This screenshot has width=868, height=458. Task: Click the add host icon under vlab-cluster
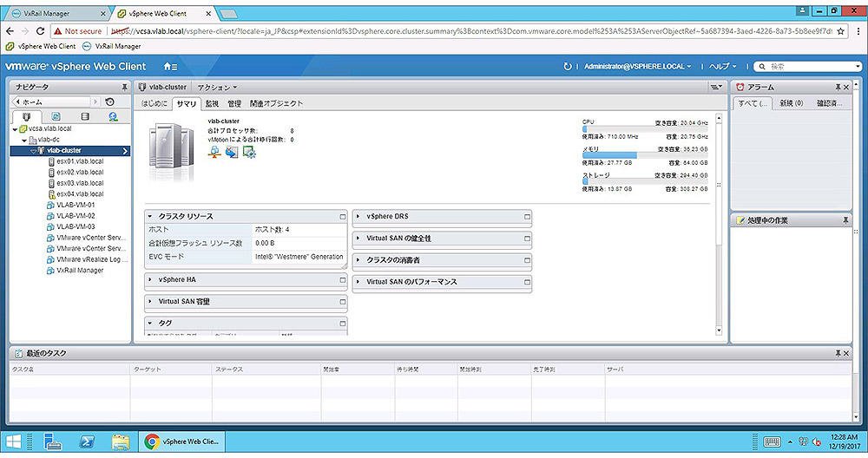pos(214,152)
